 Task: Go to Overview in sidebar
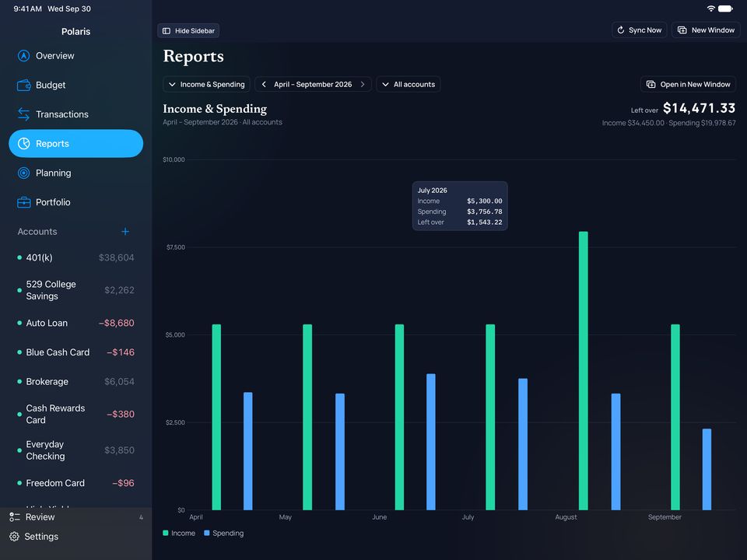coord(75,56)
